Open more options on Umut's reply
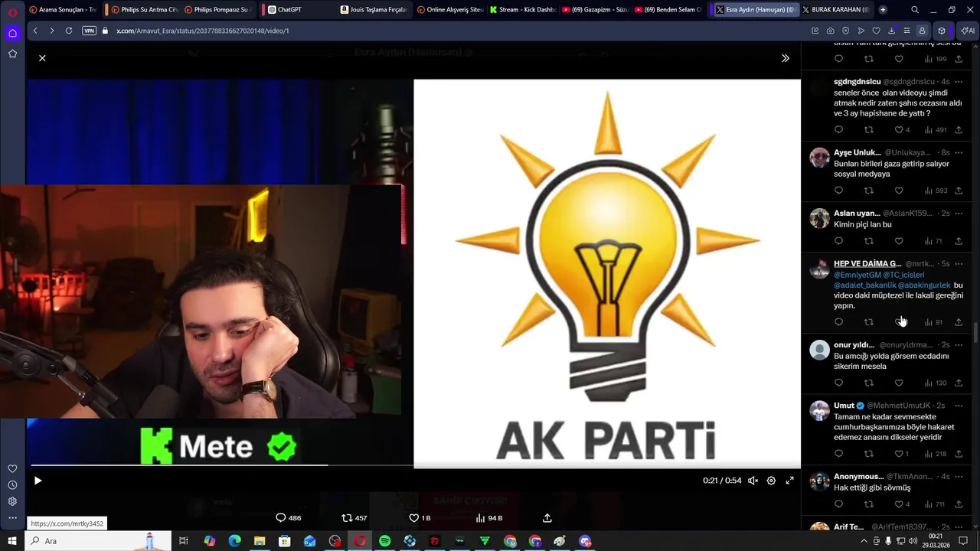Image resolution: width=980 pixels, height=551 pixels. (959, 406)
